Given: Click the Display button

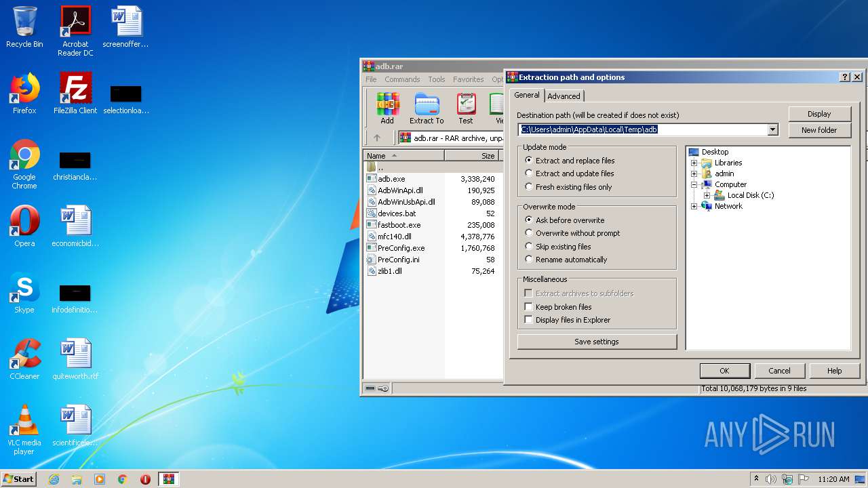Looking at the screenshot, I should pyautogui.click(x=819, y=114).
